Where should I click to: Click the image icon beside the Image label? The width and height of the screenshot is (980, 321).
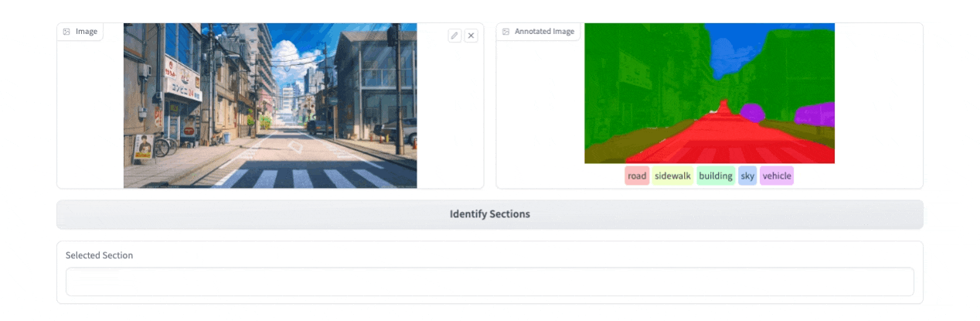click(66, 32)
